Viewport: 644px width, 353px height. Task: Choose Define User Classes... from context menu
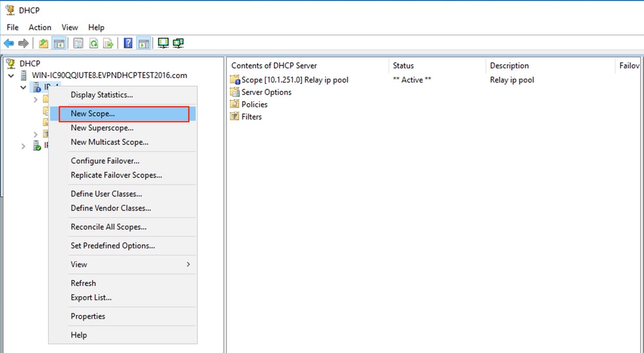(x=122, y=194)
